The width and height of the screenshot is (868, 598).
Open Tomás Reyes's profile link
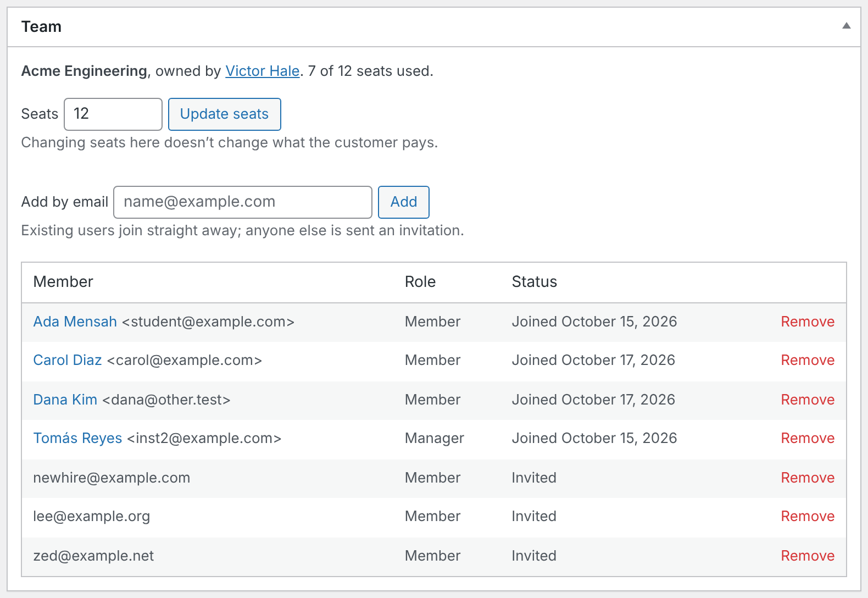[77, 438]
